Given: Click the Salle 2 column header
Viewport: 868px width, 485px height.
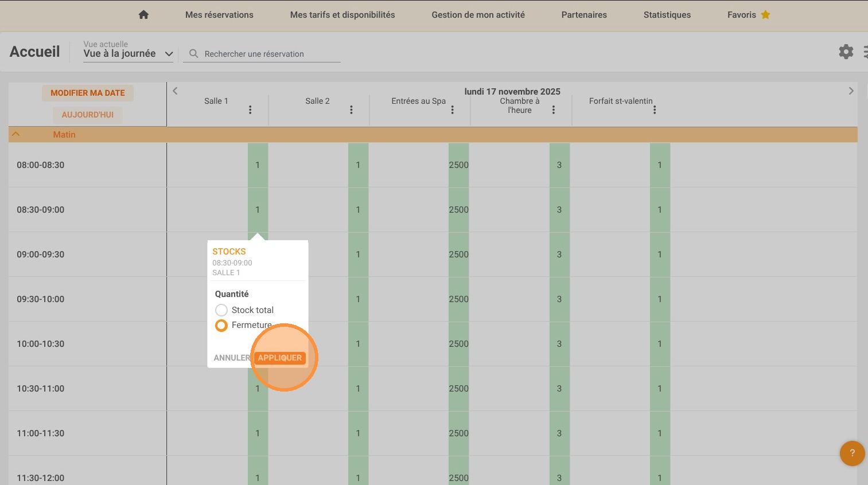Looking at the screenshot, I should pos(317,101).
